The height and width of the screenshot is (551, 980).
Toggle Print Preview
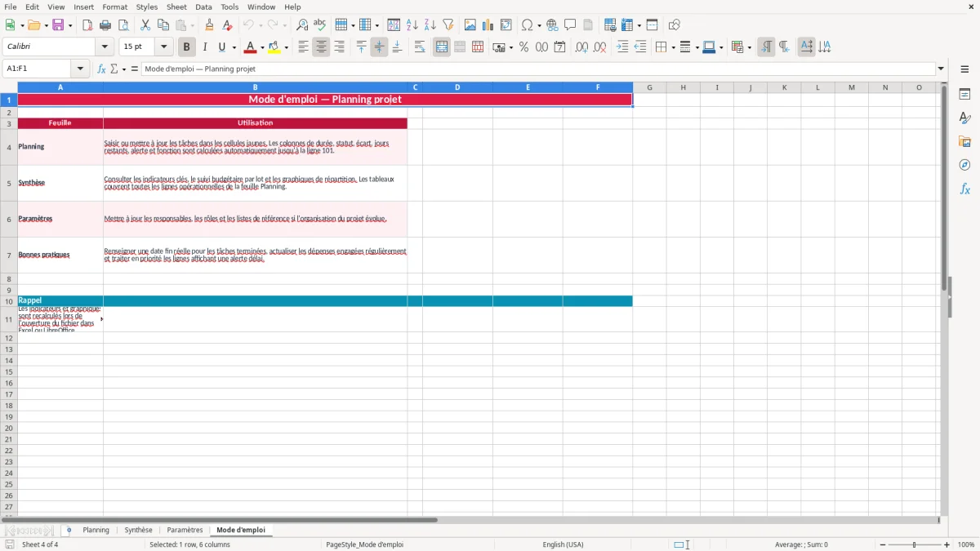click(x=122, y=25)
